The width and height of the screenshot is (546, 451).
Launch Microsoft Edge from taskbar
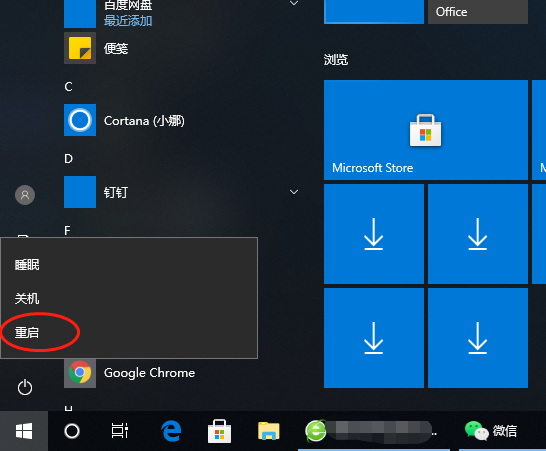[x=171, y=431]
